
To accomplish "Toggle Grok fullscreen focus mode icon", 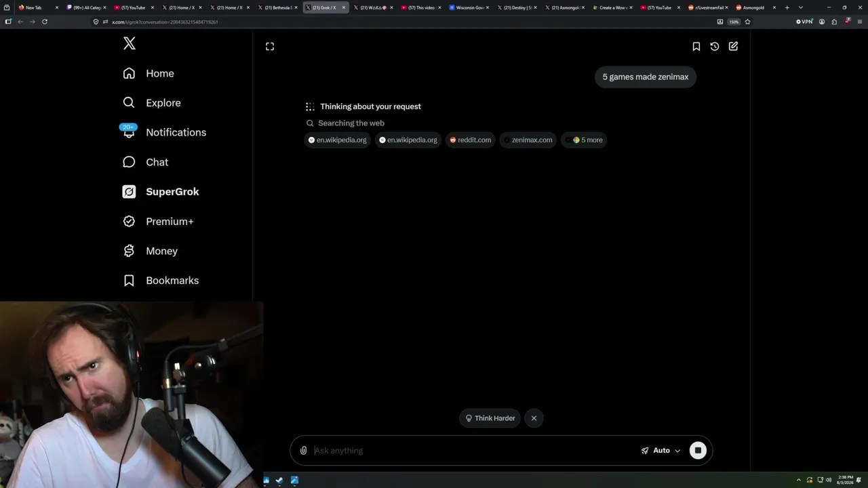I will tap(270, 46).
